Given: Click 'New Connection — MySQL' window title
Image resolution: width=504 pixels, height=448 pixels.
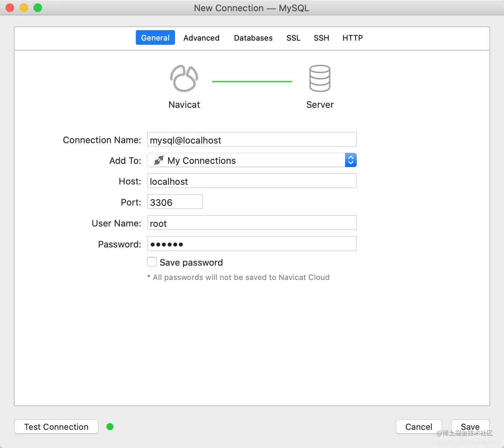Looking at the screenshot, I should pos(252,8).
